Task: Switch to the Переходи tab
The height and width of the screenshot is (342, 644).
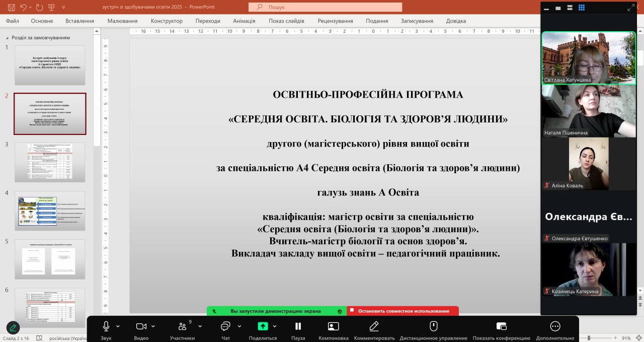Action: tap(208, 21)
